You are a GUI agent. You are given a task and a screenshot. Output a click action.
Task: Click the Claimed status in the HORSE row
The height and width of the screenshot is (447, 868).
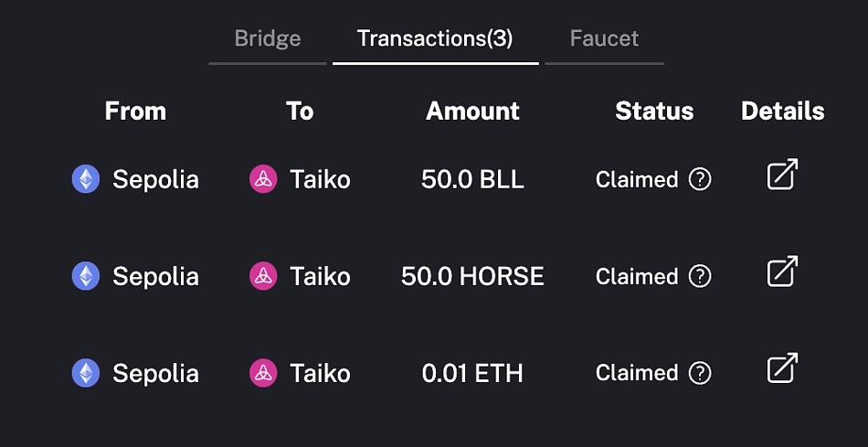637,276
